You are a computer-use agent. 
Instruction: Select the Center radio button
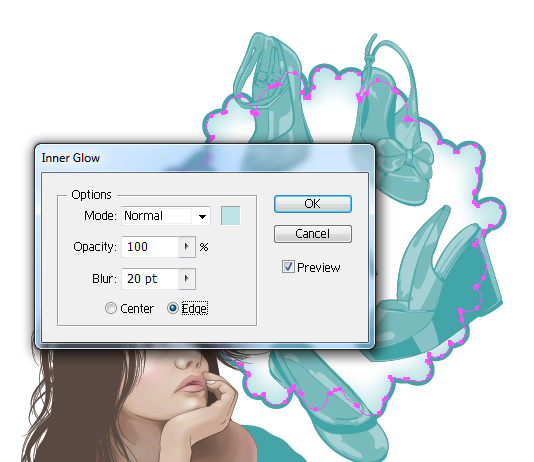point(111,308)
